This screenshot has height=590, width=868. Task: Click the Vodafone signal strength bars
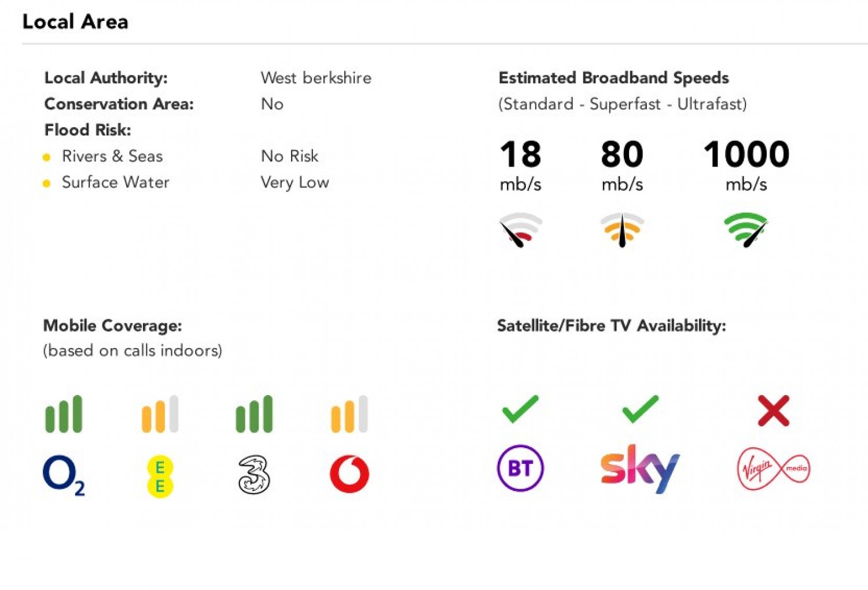tap(350, 414)
